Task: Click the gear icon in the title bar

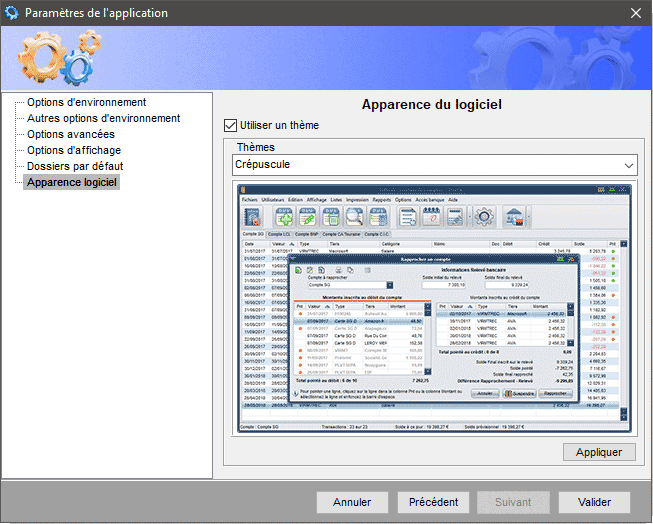Action: tap(12, 13)
